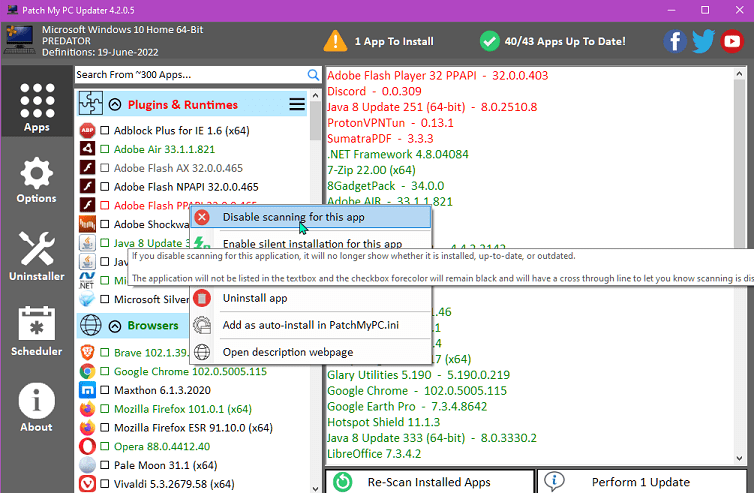
Task: Open the Facebook page icon
Action: 675,41
